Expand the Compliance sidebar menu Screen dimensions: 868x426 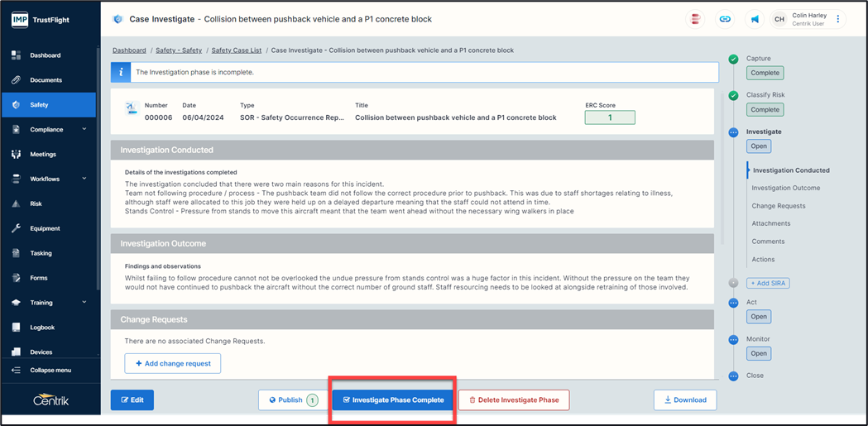[84, 130]
